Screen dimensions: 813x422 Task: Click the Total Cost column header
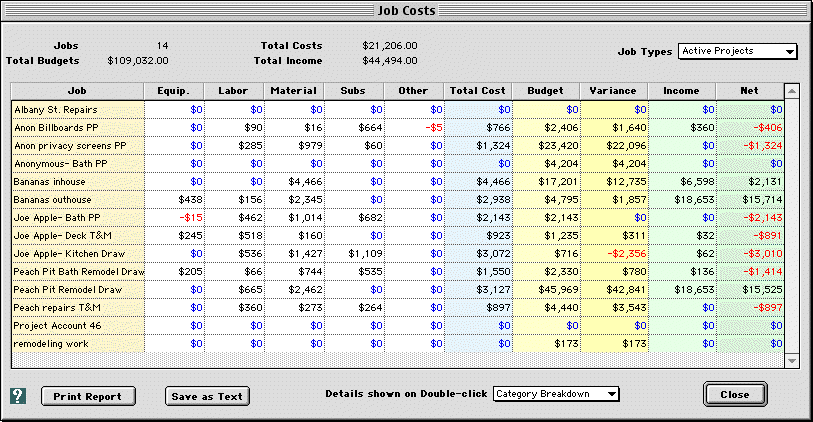click(x=478, y=91)
